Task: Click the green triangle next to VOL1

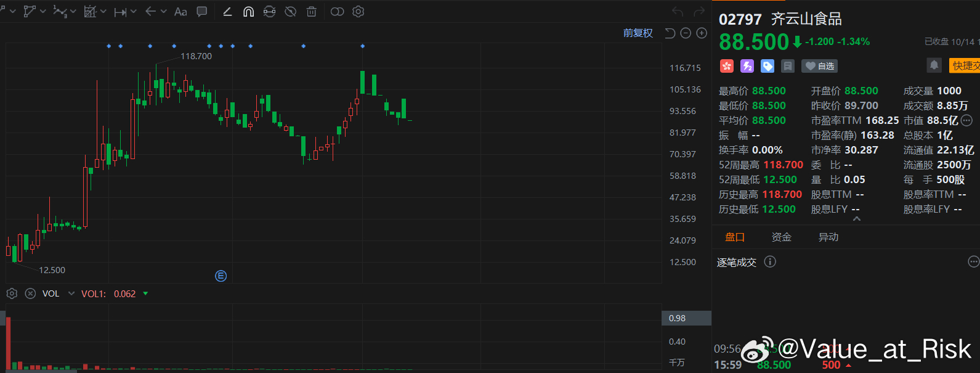Action: [x=145, y=293]
